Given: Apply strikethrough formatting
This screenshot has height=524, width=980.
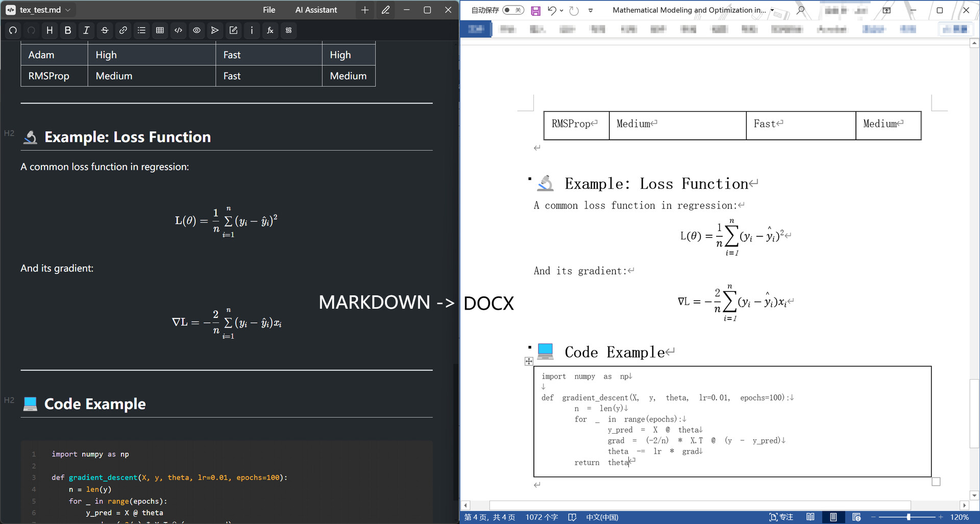Looking at the screenshot, I should click(105, 31).
